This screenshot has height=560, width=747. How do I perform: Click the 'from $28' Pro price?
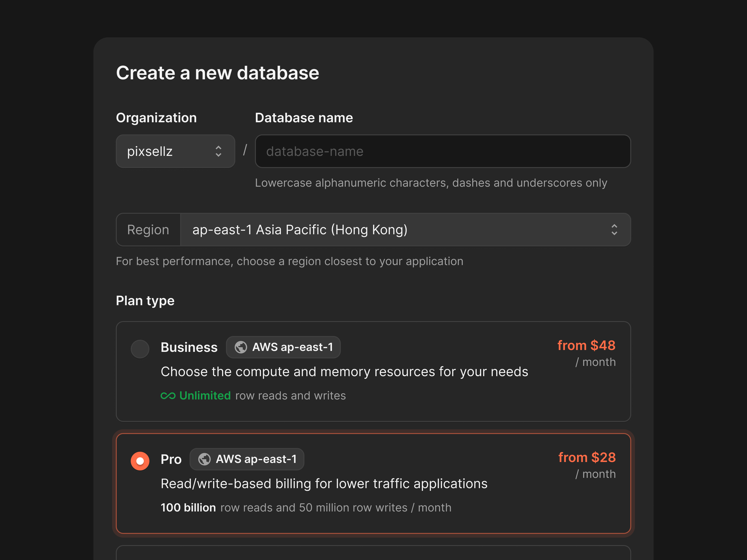[587, 457]
